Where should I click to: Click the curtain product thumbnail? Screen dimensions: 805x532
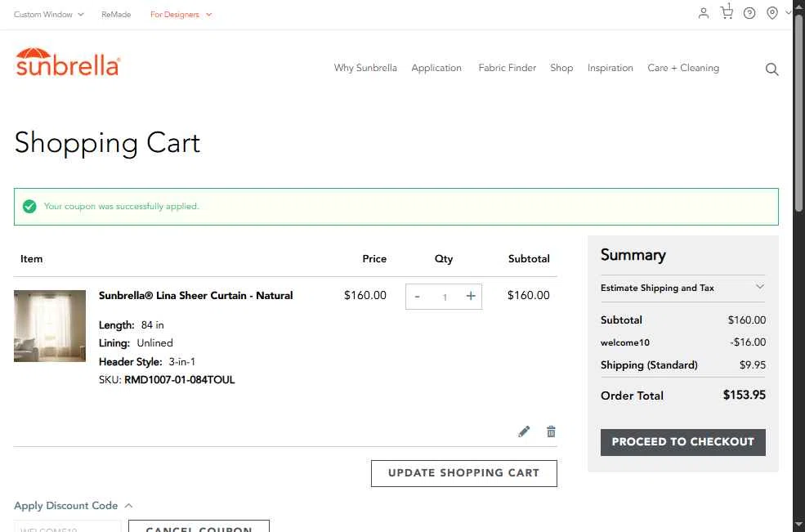pos(50,325)
